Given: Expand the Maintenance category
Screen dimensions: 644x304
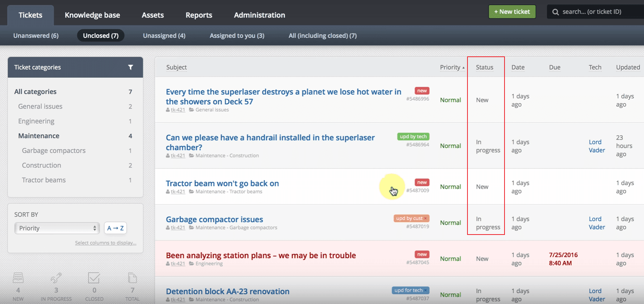Looking at the screenshot, I should (39, 136).
